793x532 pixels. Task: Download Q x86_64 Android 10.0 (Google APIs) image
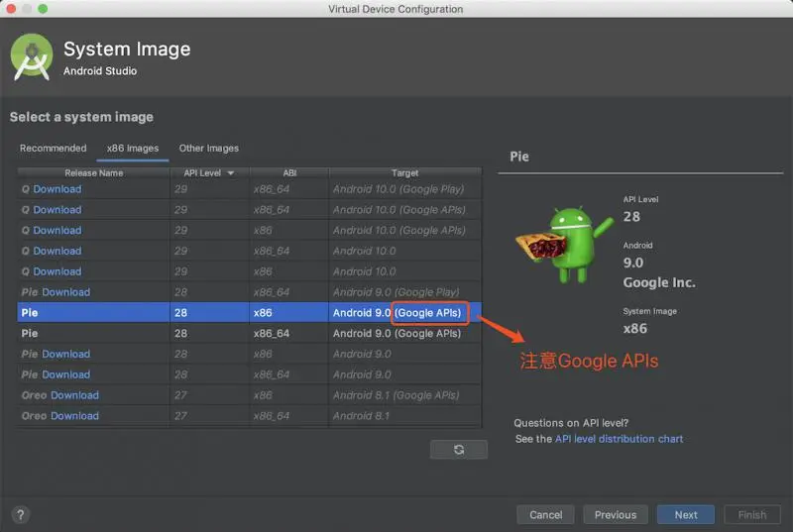coord(57,210)
